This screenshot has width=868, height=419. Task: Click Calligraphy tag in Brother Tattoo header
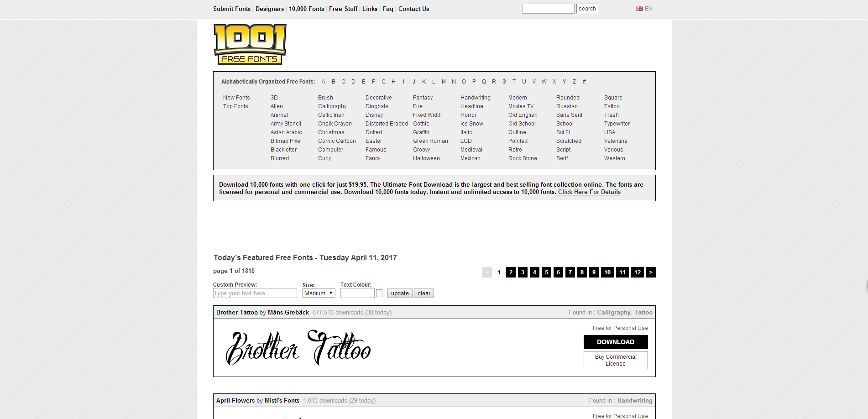(x=614, y=313)
